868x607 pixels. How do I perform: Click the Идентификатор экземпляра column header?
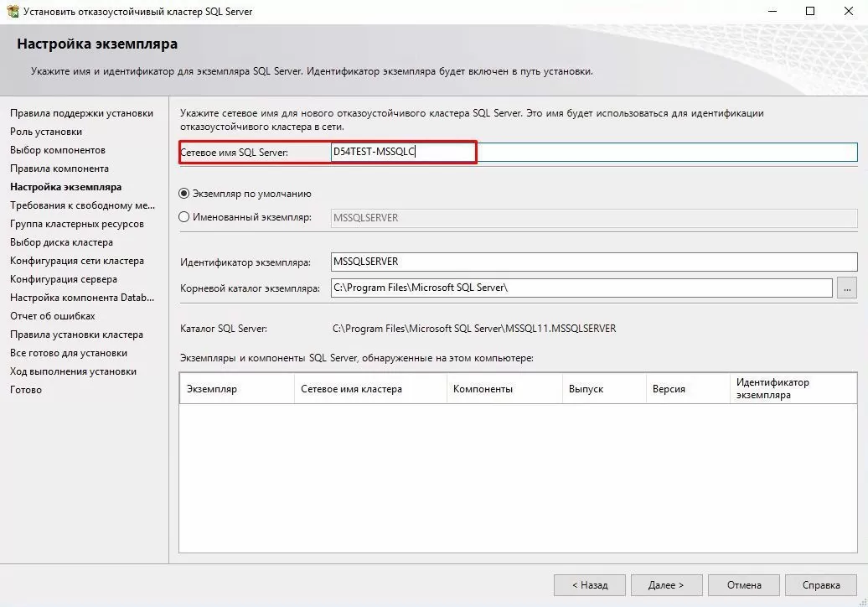pyautogui.click(x=793, y=389)
